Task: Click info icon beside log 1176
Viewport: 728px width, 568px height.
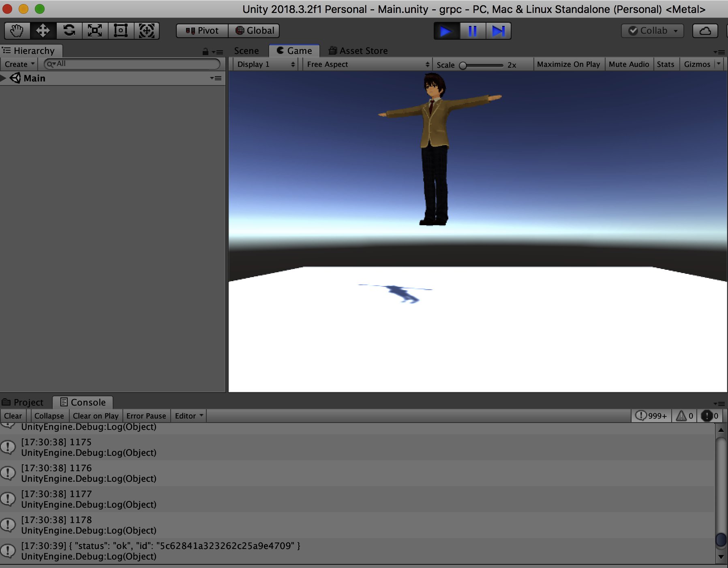Action: click(x=8, y=473)
